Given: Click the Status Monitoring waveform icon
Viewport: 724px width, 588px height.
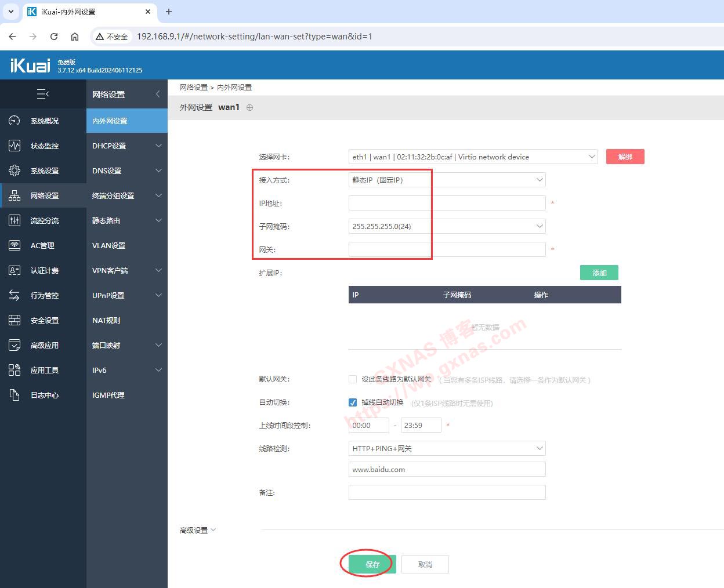Looking at the screenshot, I should pyautogui.click(x=15, y=146).
